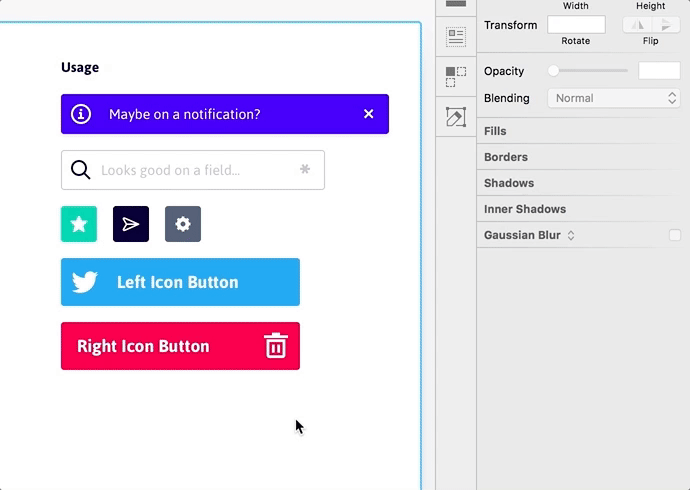Dismiss the notification with the X icon
690x490 pixels.
coord(369,114)
